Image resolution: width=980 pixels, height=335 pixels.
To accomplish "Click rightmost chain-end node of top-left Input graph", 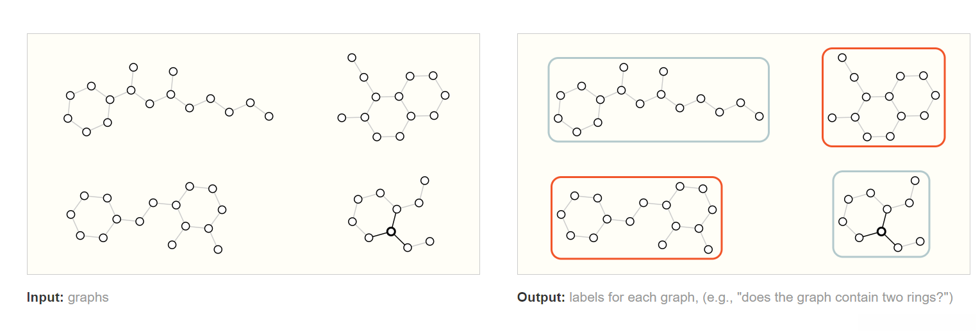I will tap(269, 116).
